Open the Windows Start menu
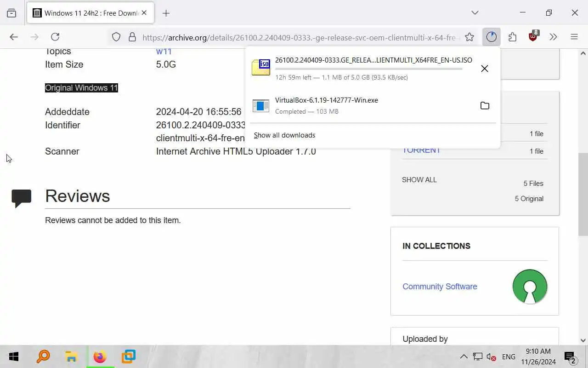The image size is (588, 368). (x=13, y=356)
